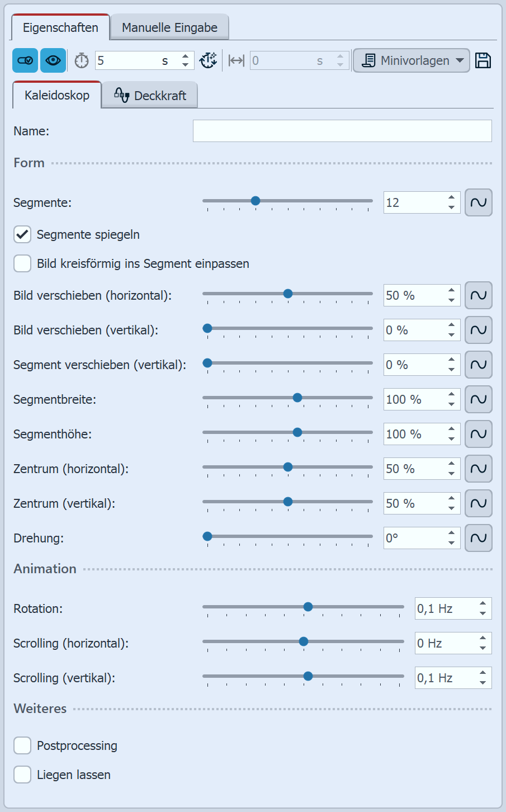This screenshot has width=506, height=812.
Task: Decrease Rotation Hz with down arrow
Action: [483, 613]
